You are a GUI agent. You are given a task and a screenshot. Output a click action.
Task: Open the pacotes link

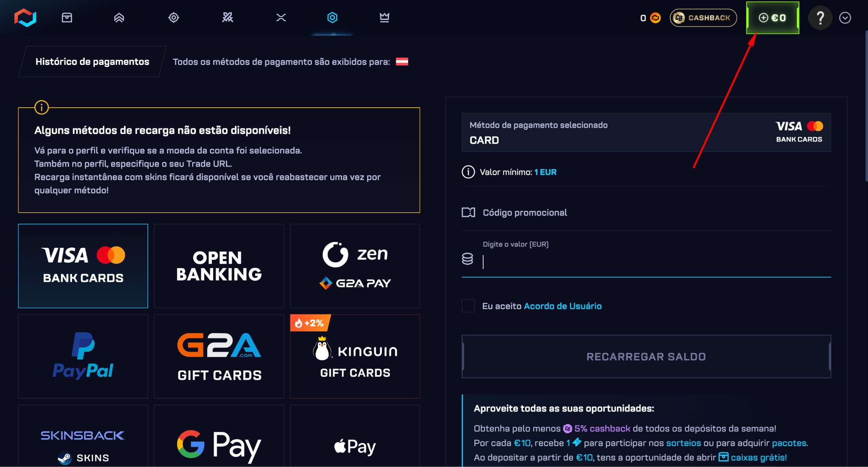789,443
